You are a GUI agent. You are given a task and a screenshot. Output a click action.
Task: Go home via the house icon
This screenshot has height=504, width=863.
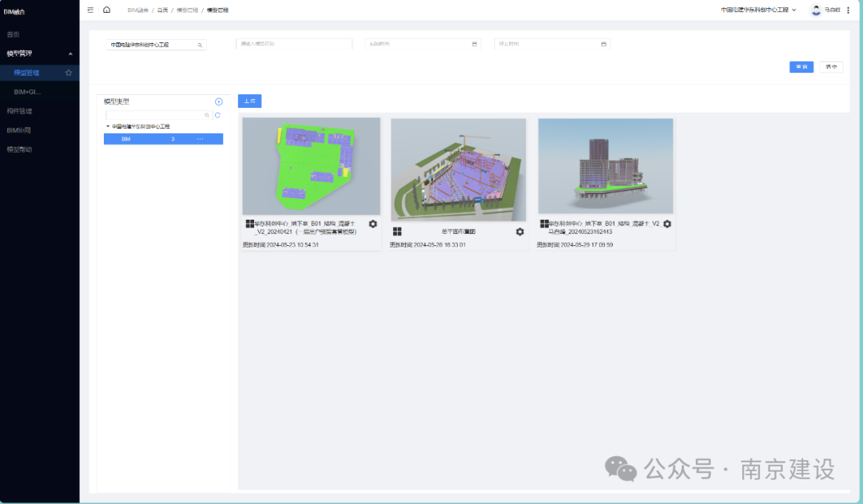pyautogui.click(x=107, y=10)
